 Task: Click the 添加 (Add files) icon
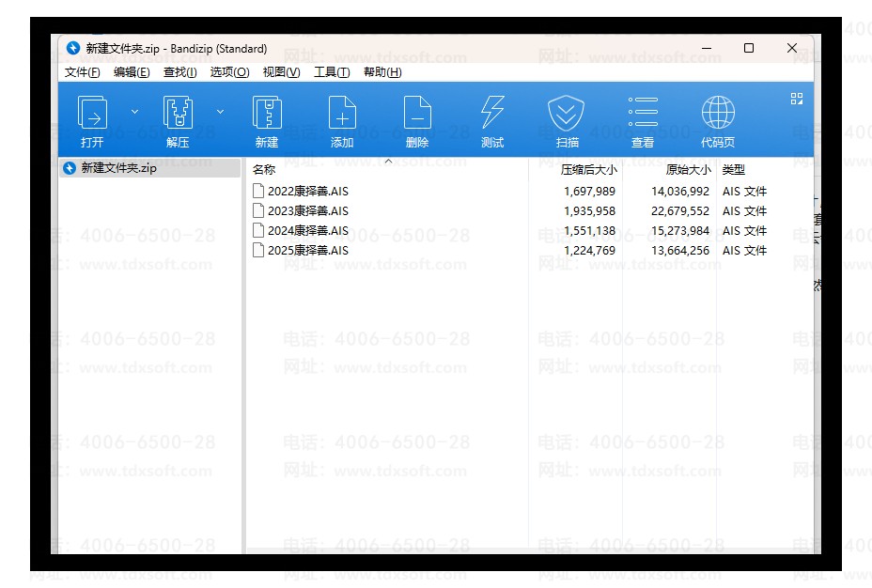[x=342, y=115]
